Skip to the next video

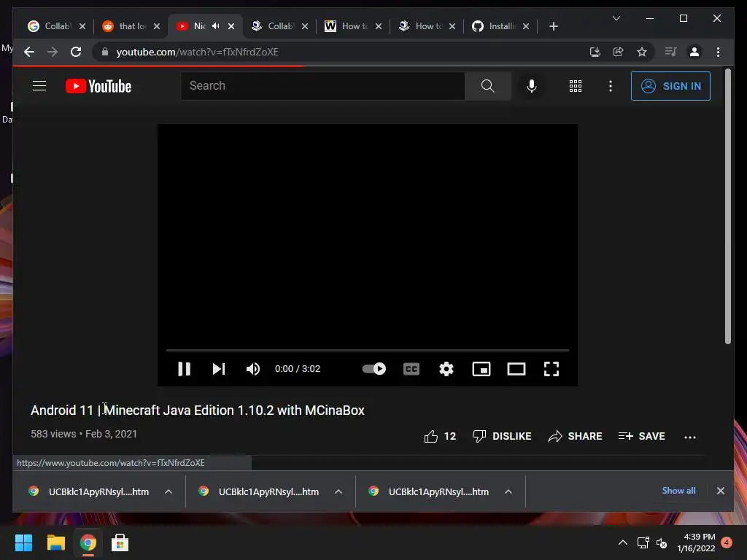[219, 368]
